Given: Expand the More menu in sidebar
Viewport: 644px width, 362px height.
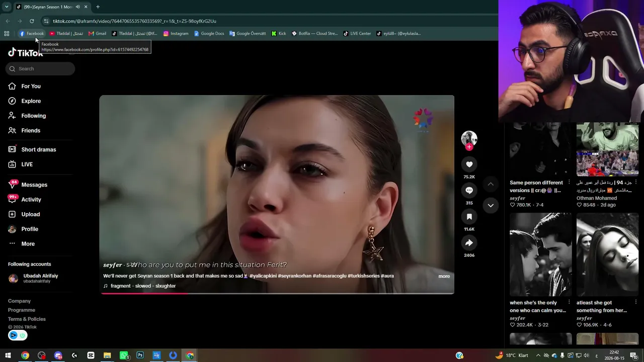Looking at the screenshot, I should point(22,244).
